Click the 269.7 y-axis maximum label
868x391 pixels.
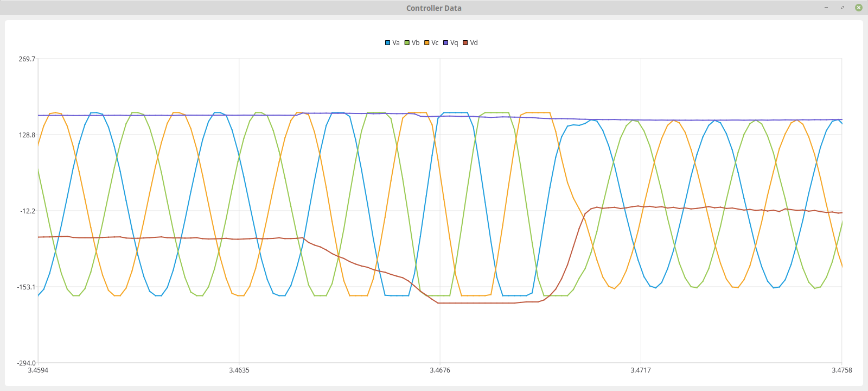27,59
